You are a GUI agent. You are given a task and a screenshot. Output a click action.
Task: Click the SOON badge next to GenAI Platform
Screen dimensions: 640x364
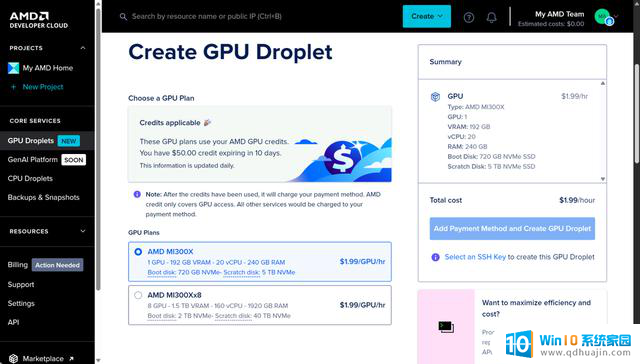pyautogui.click(x=74, y=160)
